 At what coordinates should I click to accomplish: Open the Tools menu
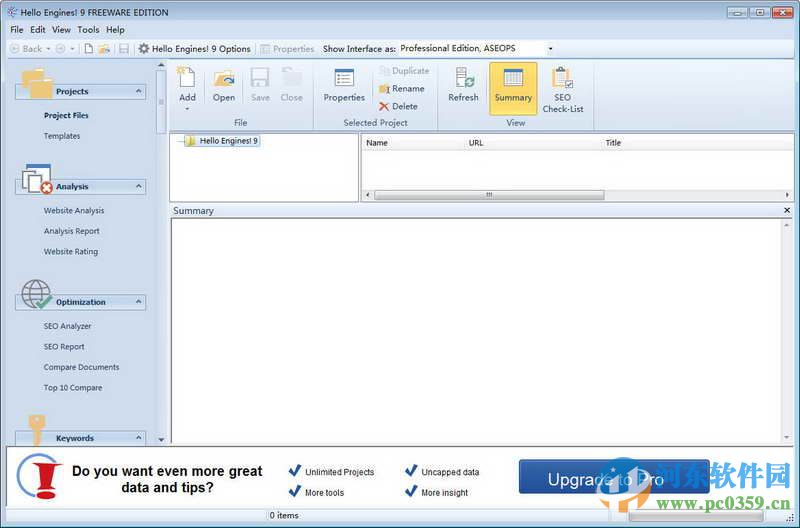[88, 30]
